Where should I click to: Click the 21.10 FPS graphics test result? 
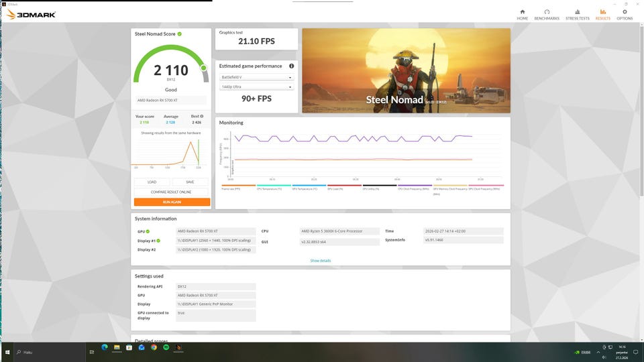click(256, 41)
